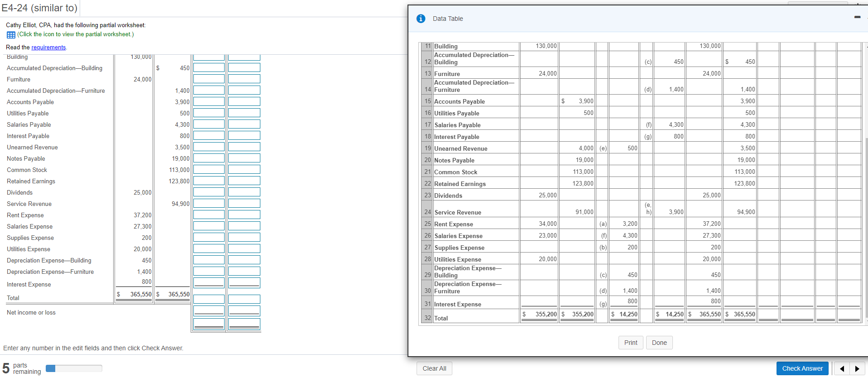Select first input for Dividends row
This screenshot has width=868, height=377.
point(209,192)
